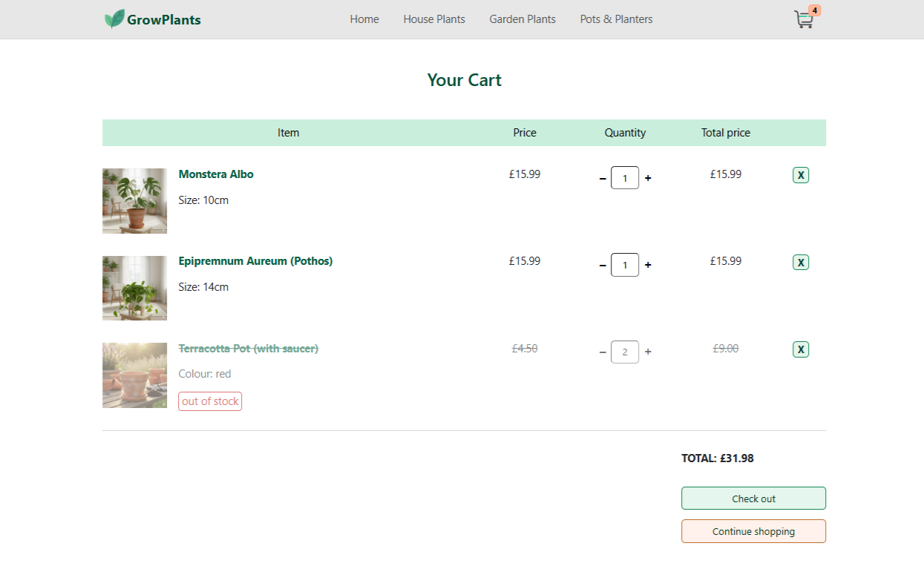Open the shopping cart icon

803,19
